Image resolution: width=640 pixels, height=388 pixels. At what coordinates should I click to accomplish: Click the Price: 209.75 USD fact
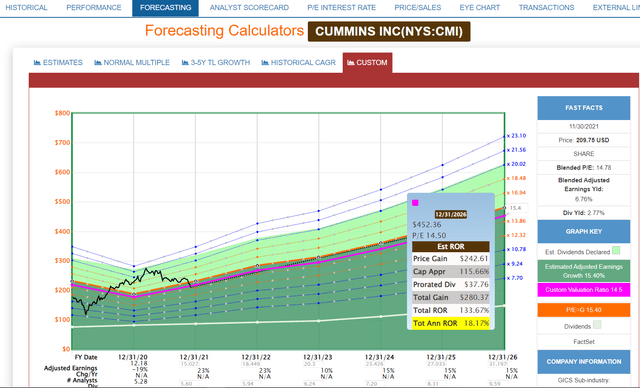584,140
